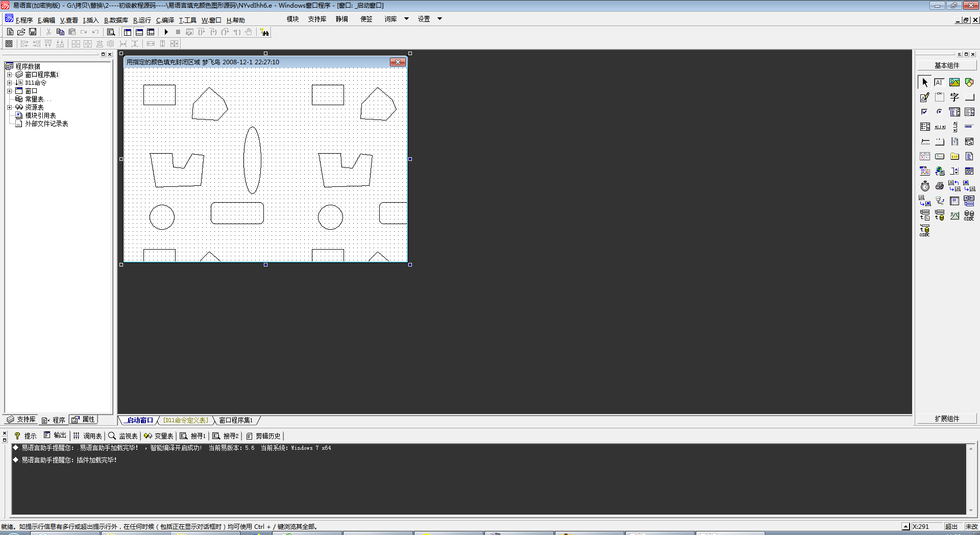Select 模块引用表 in the program tree
Viewport: 980px width, 535px height.
[x=40, y=115]
